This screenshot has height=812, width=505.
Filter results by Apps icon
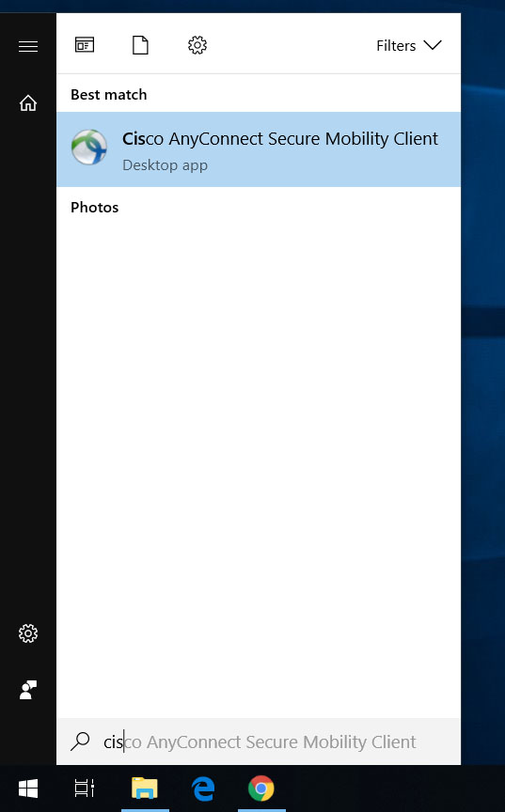tap(85, 45)
